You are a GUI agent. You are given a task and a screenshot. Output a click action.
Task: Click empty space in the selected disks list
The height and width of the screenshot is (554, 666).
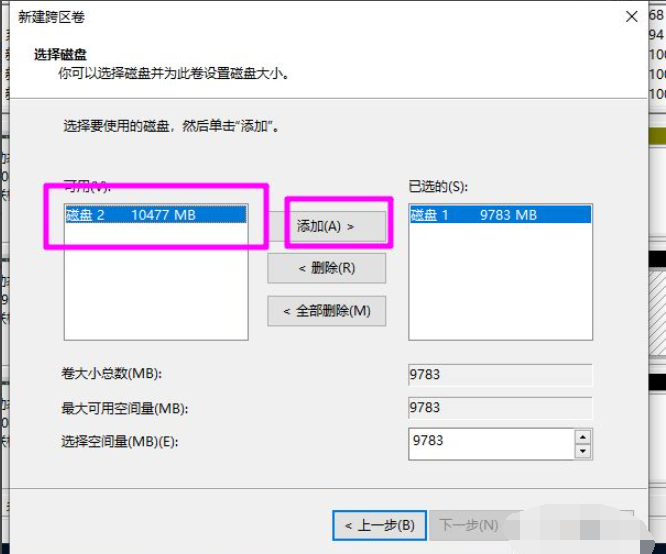[x=500, y=290]
